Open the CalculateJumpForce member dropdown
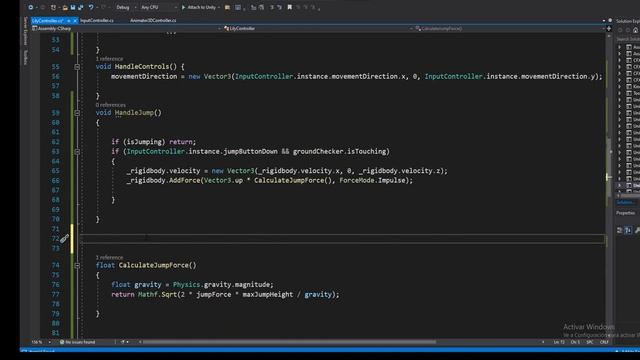 coord(509,29)
